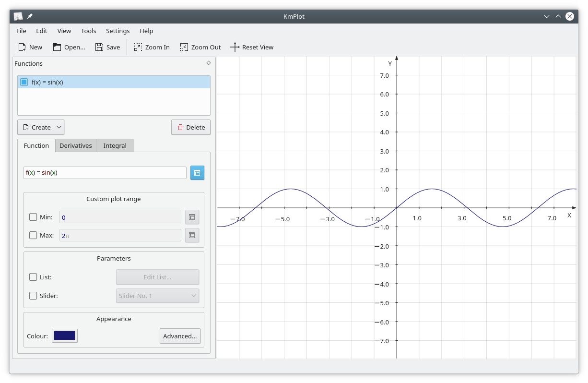Click inside the f(x) = sin(x) input field
The width and height of the screenshot is (588, 383).
[x=105, y=172]
